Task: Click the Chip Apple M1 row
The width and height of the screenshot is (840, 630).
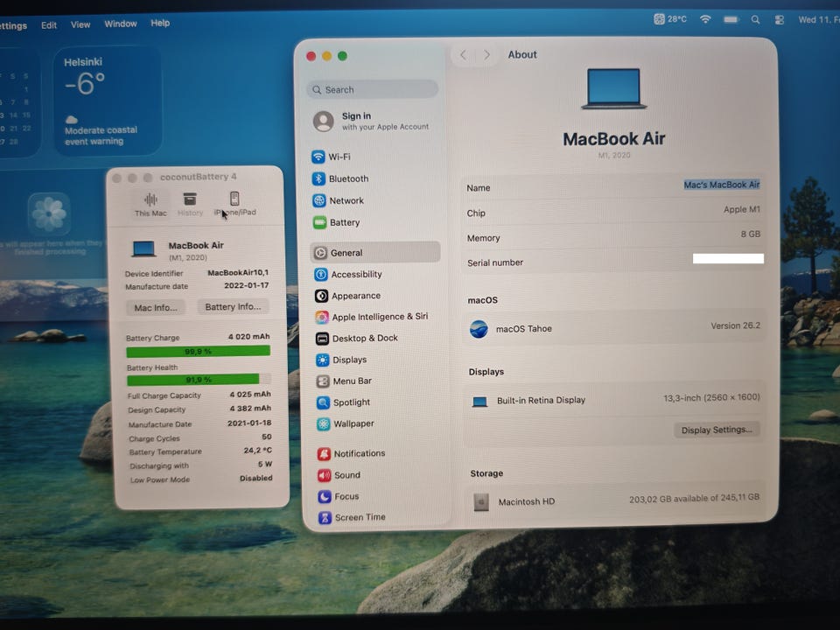Action: pyautogui.click(x=613, y=211)
